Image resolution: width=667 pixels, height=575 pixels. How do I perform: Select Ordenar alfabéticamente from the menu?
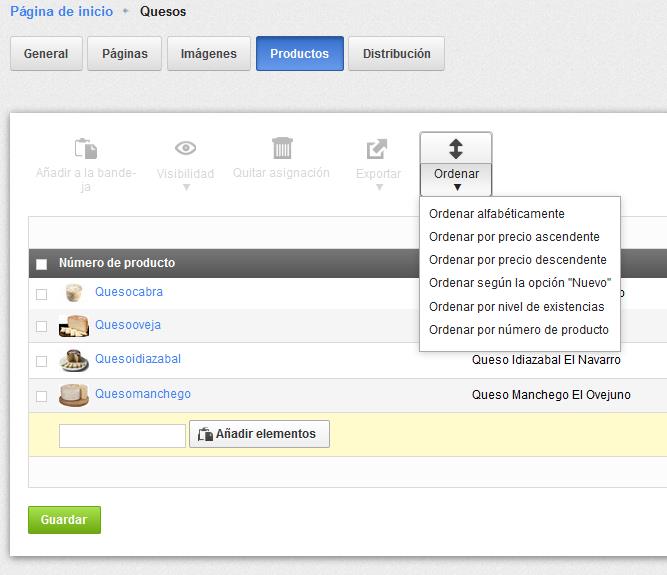click(x=496, y=213)
